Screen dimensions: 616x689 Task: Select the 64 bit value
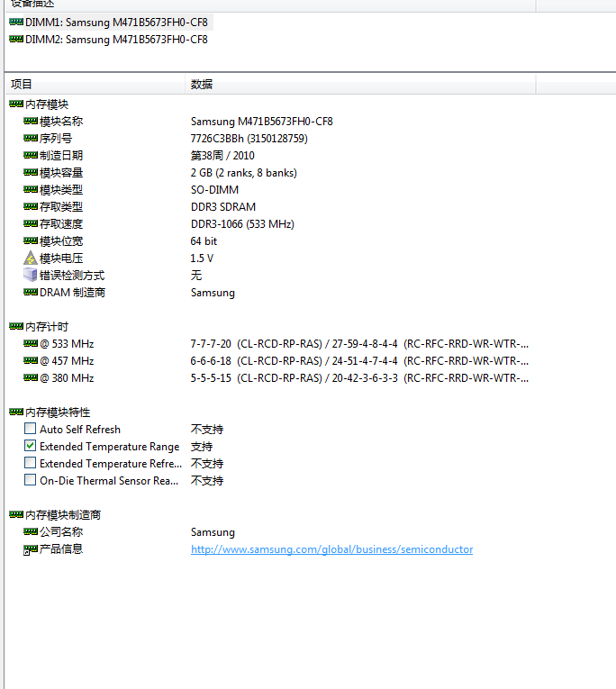tap(204, 241)
